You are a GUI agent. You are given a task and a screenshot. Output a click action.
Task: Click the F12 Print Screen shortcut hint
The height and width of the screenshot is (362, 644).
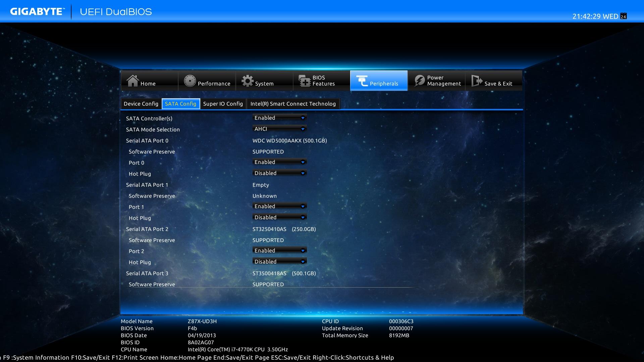(135, 358)
